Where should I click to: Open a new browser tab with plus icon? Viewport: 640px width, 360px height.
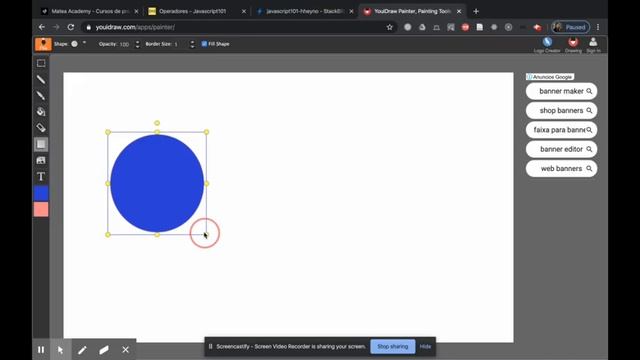476,11
